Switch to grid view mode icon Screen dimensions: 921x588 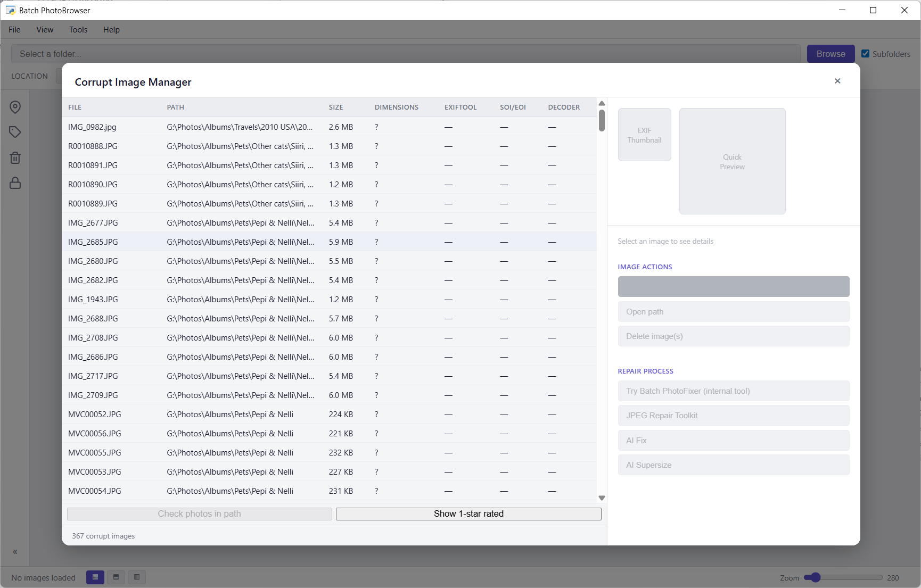point(95,577)
